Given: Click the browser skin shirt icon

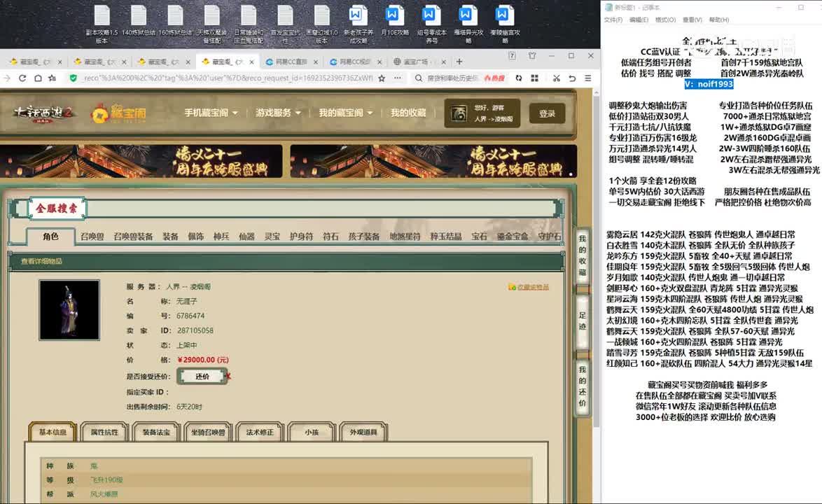Looking at the screenshot, I should click(x=532, y=55).
